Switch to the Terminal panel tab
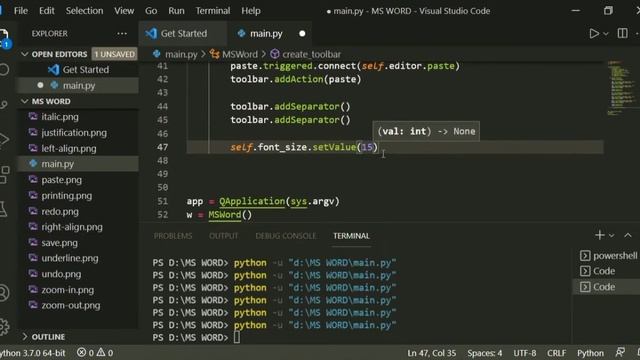 click(x=351, y=236)
